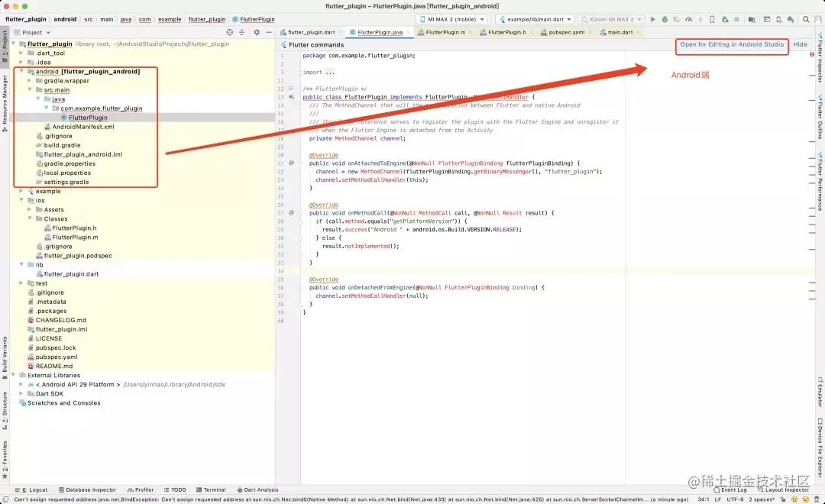This screenshot has width=825, height=504.
Task: Toggle the status bar tool window icon
Action: coord(5,499)
